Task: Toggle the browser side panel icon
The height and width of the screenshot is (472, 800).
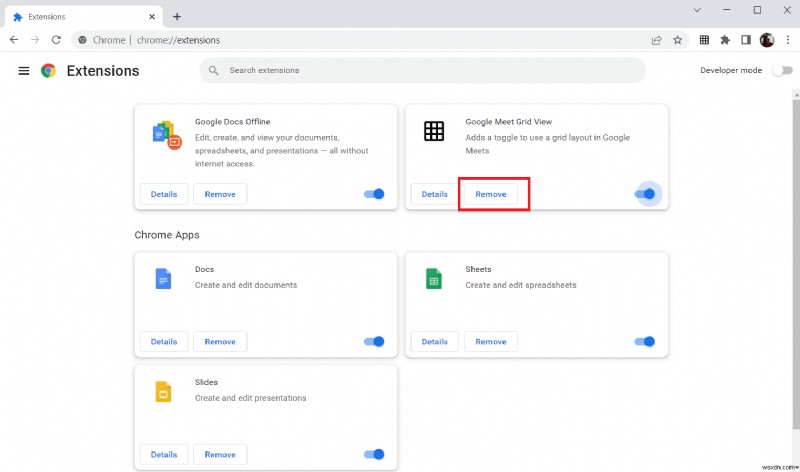Action: coord(745,40)
